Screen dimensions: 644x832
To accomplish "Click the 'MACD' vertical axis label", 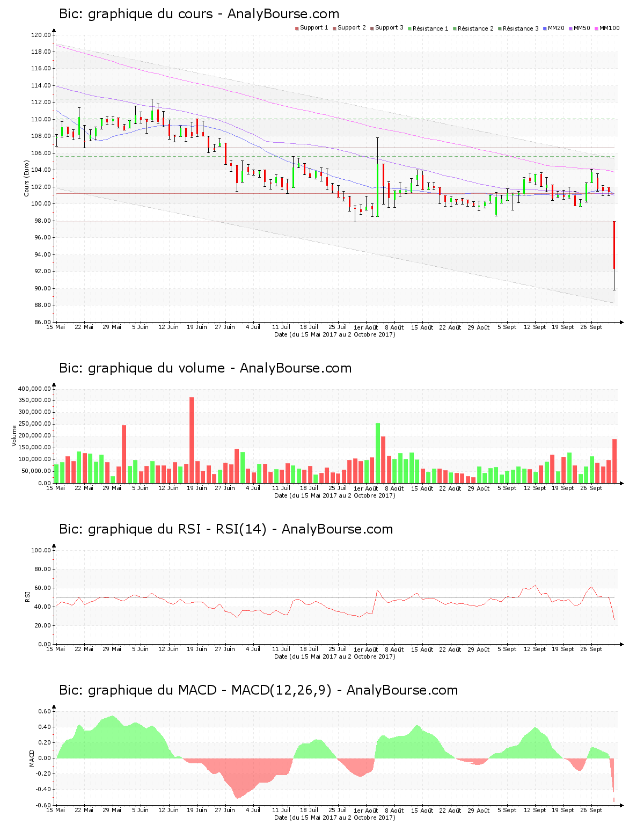I will [x=32, y=758].
